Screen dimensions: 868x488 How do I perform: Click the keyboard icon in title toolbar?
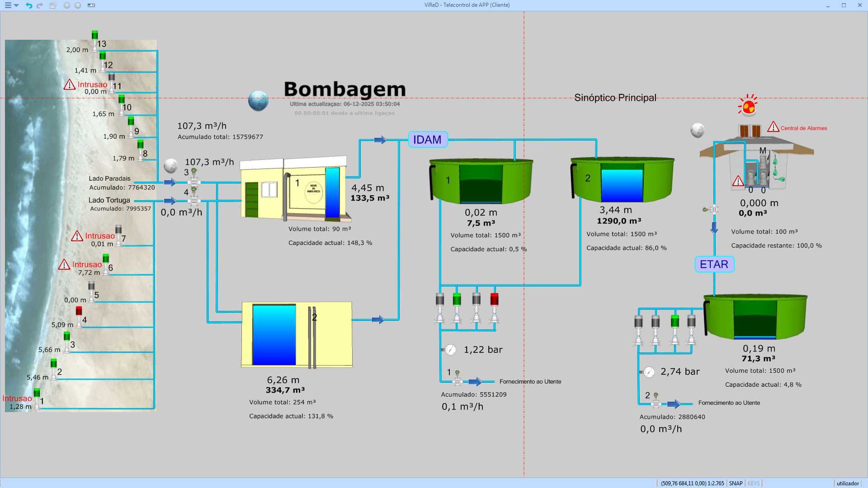click(x=91, y=5)
